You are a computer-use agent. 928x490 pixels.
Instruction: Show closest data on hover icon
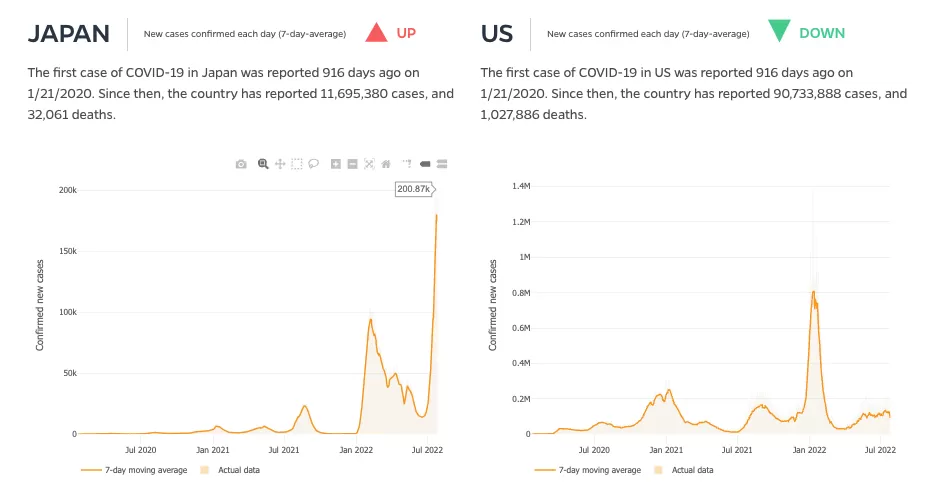(425, 164)
